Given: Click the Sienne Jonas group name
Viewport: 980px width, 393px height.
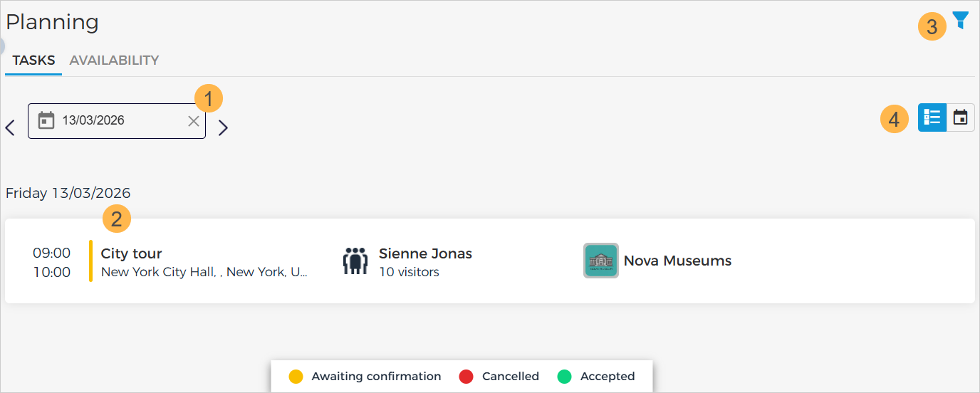Looking at the screenshot, I should [425, 253].
